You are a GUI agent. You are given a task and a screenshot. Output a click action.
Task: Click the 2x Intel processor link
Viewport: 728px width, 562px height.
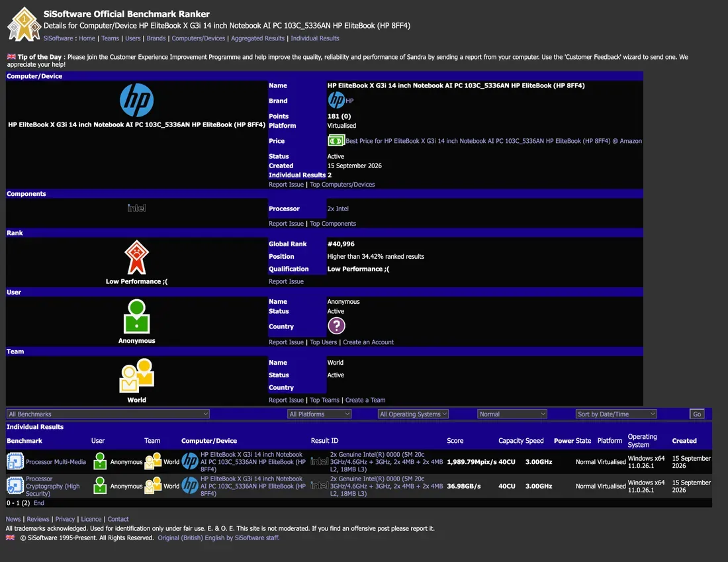click(x=338, y=209)
